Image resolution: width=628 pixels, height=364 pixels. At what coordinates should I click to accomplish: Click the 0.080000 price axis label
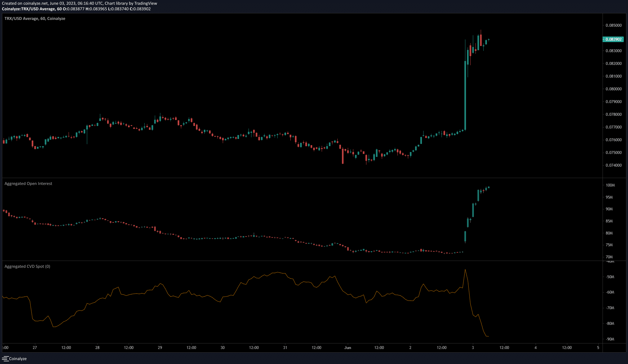point(614,89)
